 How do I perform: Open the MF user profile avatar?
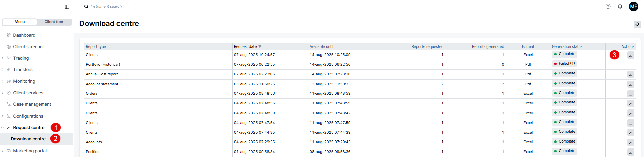click(633, 6)
